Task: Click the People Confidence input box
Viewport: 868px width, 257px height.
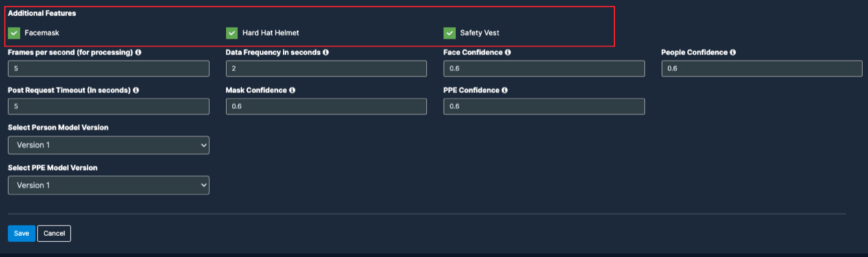Action: point(762,69)
